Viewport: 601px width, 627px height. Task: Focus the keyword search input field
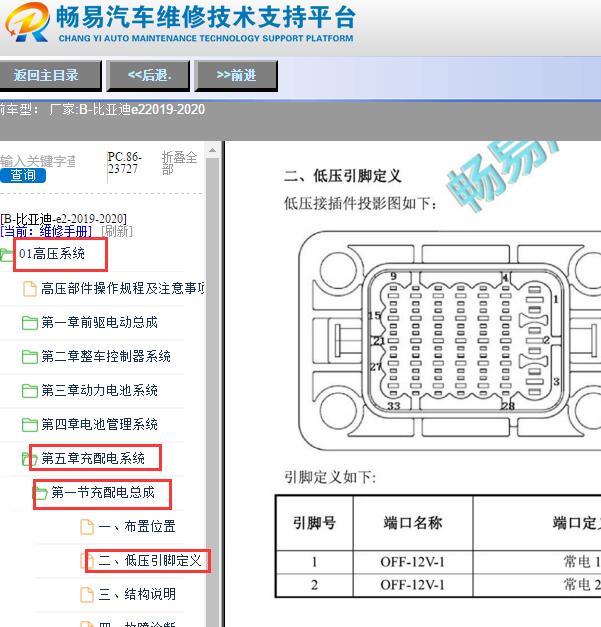[x=38, y=161]
